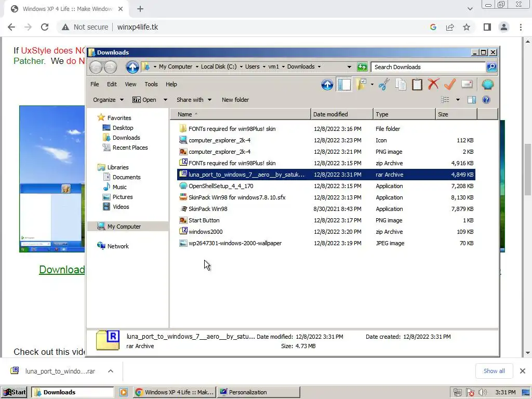Image resolution: width=532 pixels, height=399 pixels.
Task: Open folder options toolbar dropdown arrow
Action: [x=372, y=84]
